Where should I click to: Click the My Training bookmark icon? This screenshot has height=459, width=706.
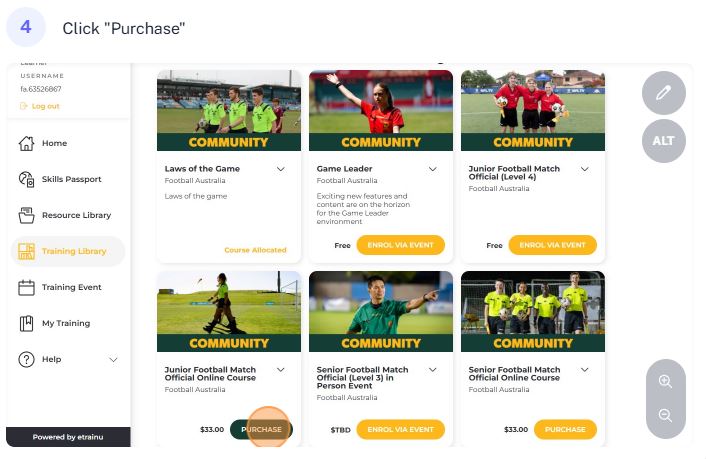pos(26,323)
